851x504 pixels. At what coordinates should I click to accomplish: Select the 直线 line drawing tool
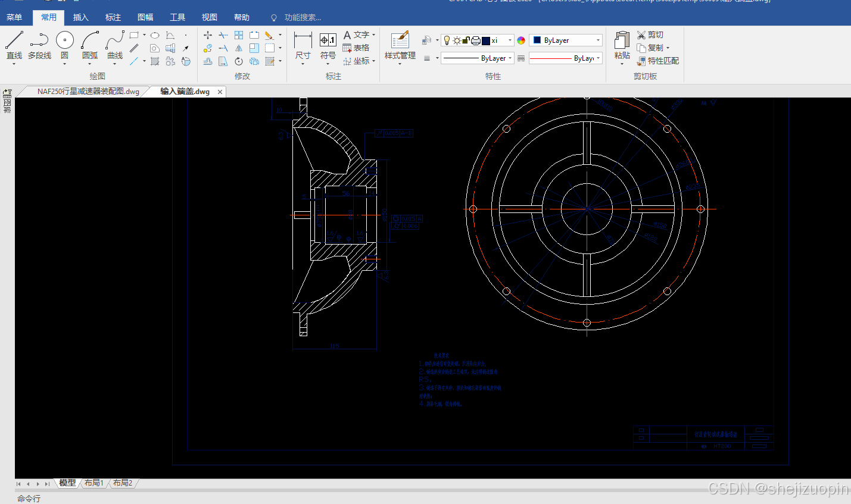pyautogui.click(x=14, y=46)
